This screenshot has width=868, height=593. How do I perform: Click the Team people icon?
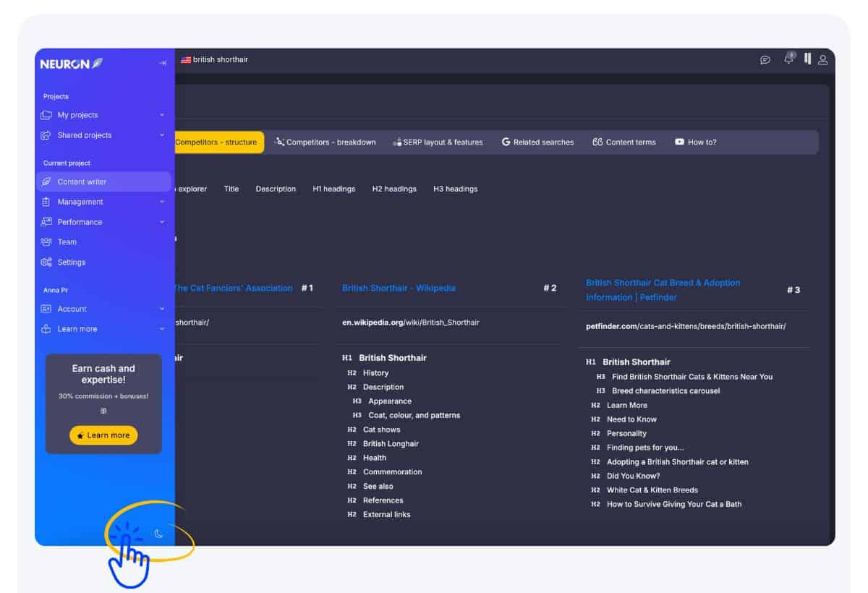[46, 242]
